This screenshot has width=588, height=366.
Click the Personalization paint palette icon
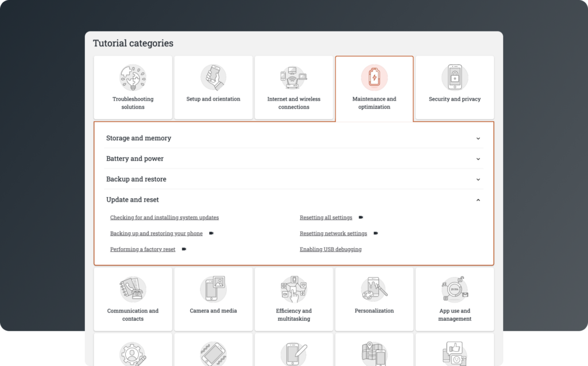pyautogui.click(x=374, y=290)
